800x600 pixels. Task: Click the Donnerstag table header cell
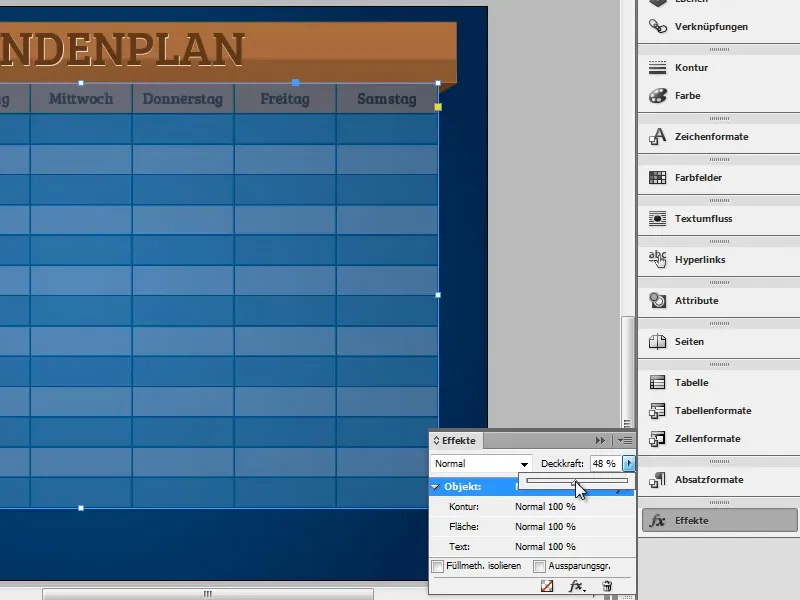tap(183, 98)
